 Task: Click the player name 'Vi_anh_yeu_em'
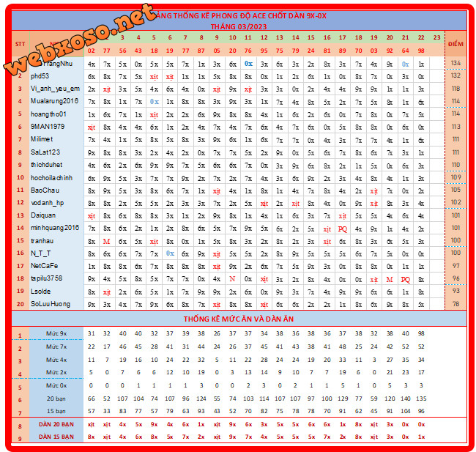click(55, 89)
